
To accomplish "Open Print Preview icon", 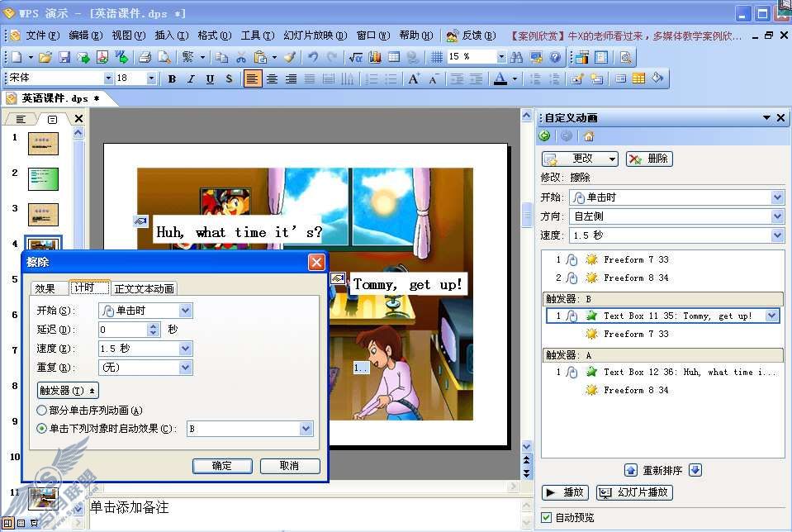I will coord(164,57).
